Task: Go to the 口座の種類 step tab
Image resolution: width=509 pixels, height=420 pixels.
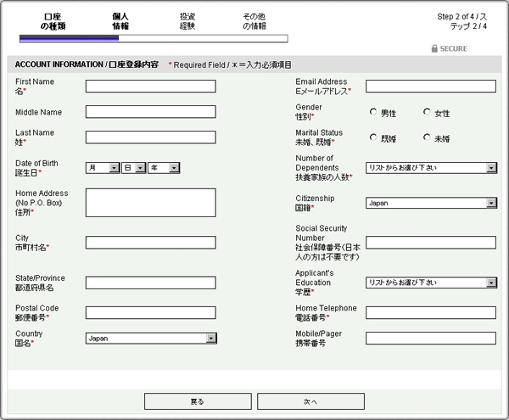Action: 53,21
